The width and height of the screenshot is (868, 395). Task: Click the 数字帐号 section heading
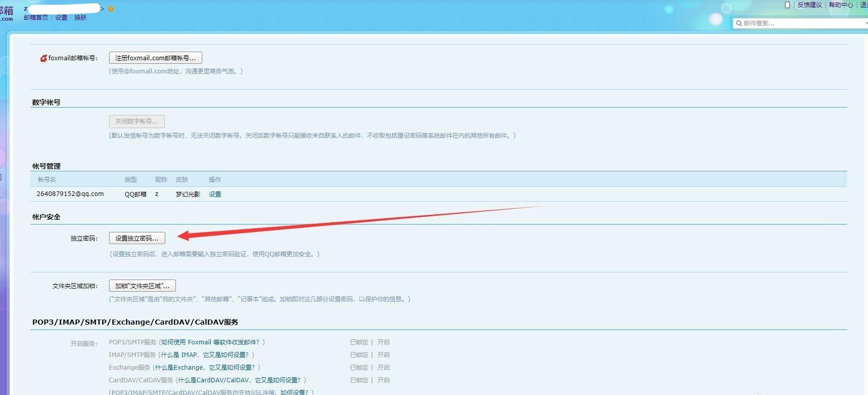click(x=46, y=102)
